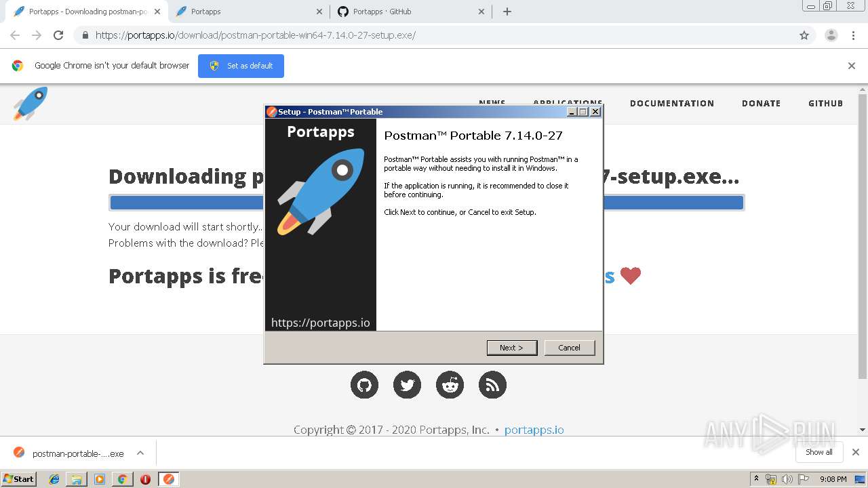The image size is (868, 488).
Task: Open the File Explorer taskbar icon
Action: pyautogui.click(x=77, y=479)
